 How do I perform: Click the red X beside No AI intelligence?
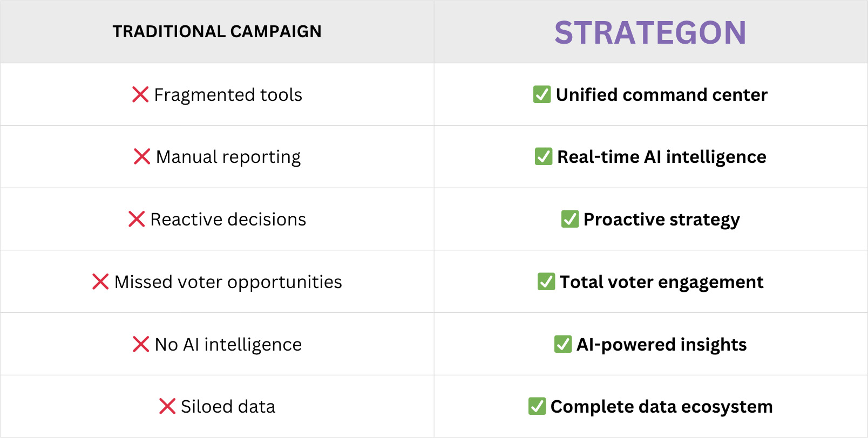tap(141, 344)
